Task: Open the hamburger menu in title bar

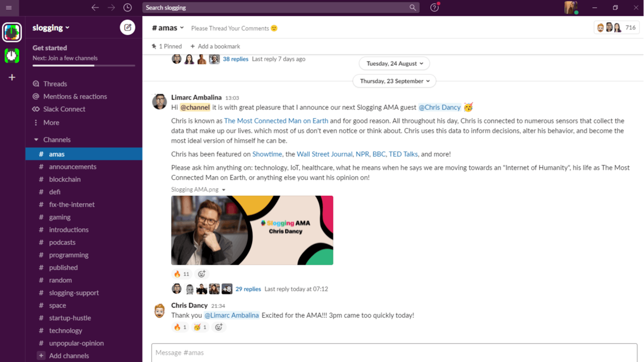Action: (x=9, y=7)
